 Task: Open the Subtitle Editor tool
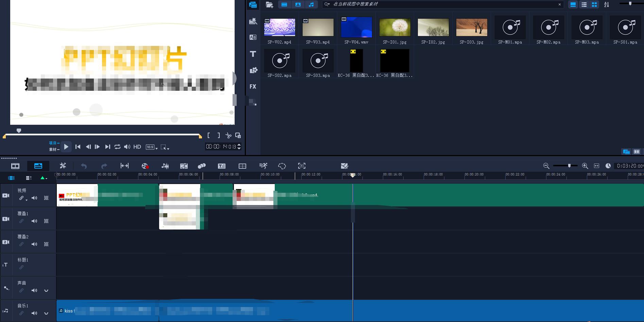pos(222,166)
